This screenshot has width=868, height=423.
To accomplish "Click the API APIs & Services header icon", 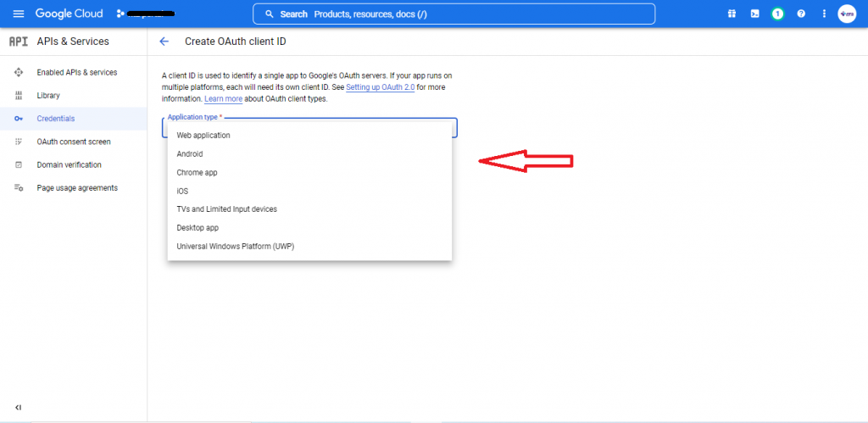I will [19, 42].
